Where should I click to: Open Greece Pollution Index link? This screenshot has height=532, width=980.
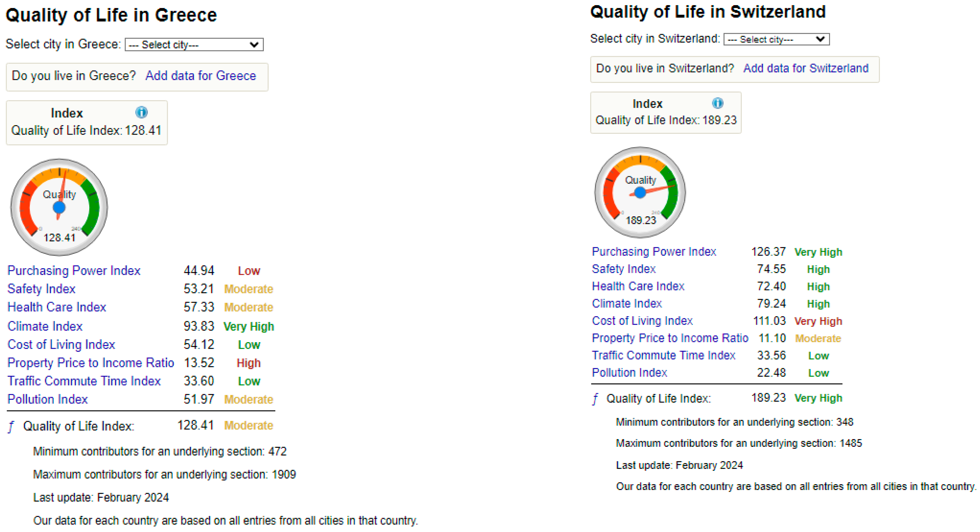48,399
